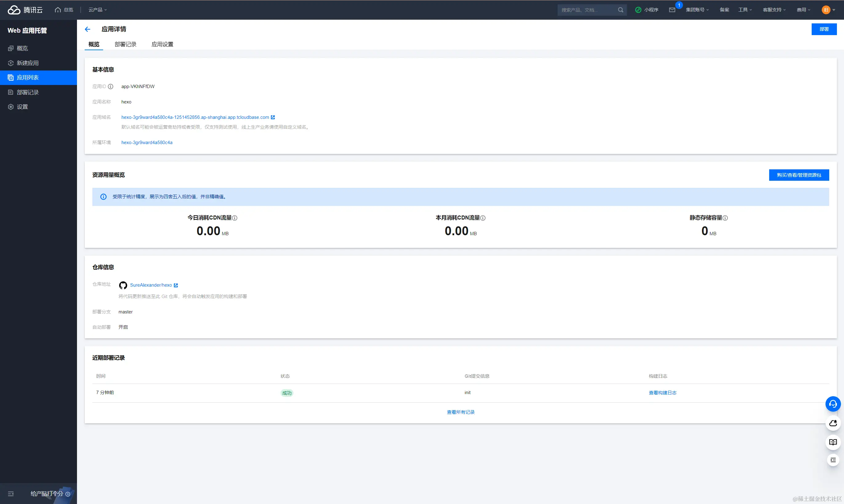Viewport: 844px width, 504px height.
Task: Click the info icon next to 应用ID
Action: tap(110, 87)
